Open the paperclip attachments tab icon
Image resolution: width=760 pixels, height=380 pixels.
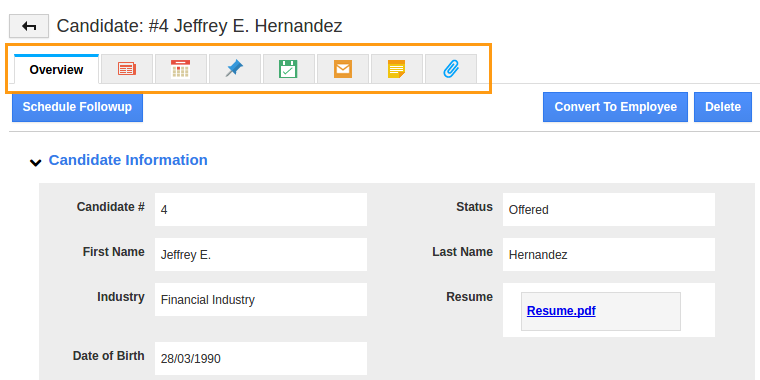click(451, 69)
